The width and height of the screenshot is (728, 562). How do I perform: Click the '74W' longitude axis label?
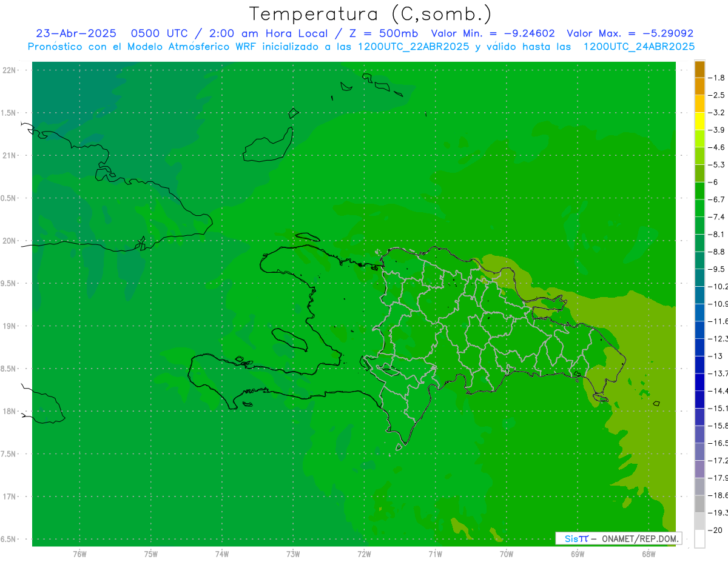click(x=222, y=554)
